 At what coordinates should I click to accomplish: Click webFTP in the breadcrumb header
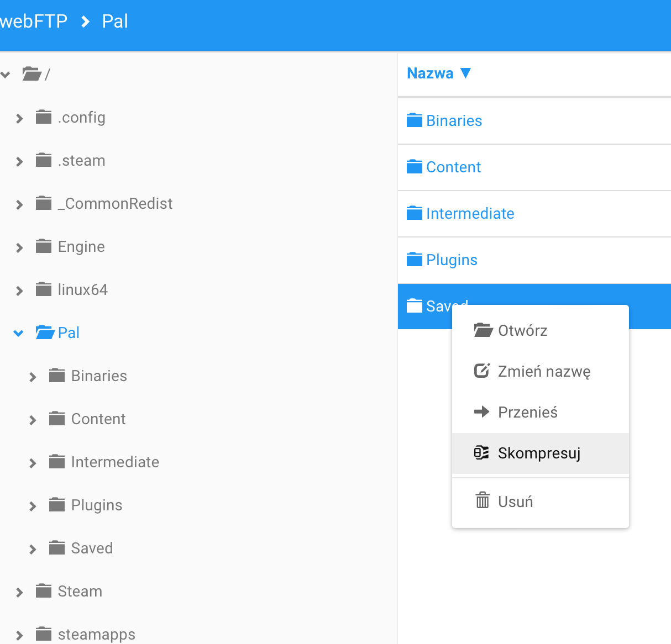click(x=34, y=22)
